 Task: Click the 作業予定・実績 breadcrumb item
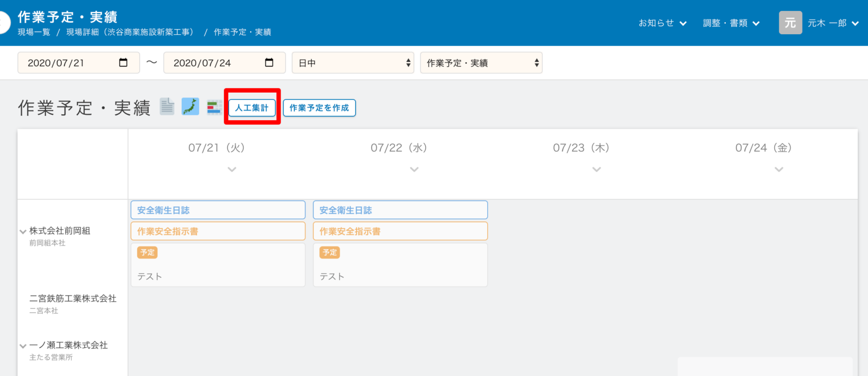(242, 32)
